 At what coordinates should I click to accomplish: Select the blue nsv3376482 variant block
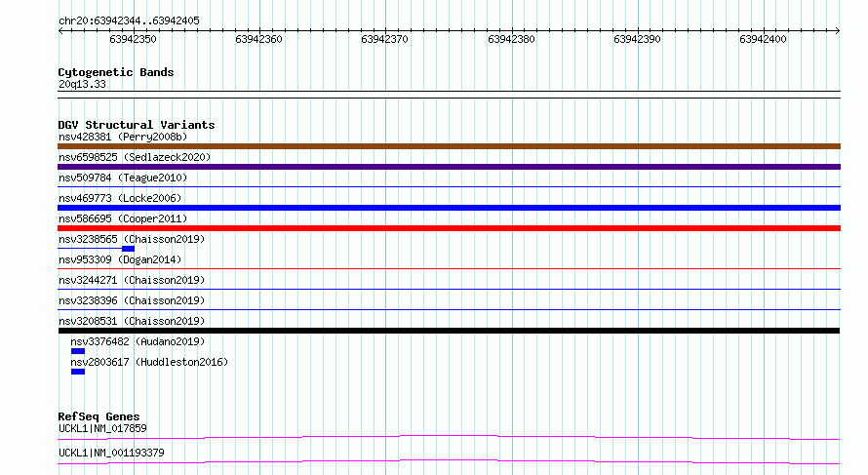pos(78,351)
